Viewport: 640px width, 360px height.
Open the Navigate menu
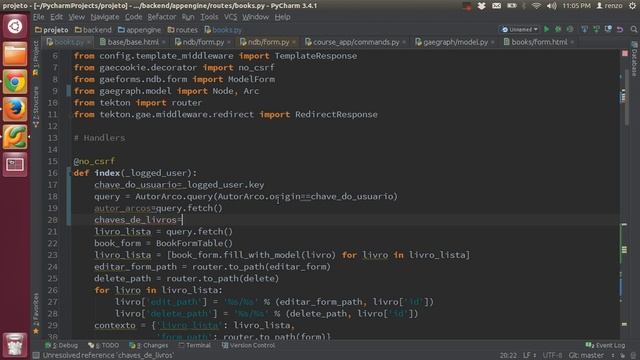tap(105, 17)
